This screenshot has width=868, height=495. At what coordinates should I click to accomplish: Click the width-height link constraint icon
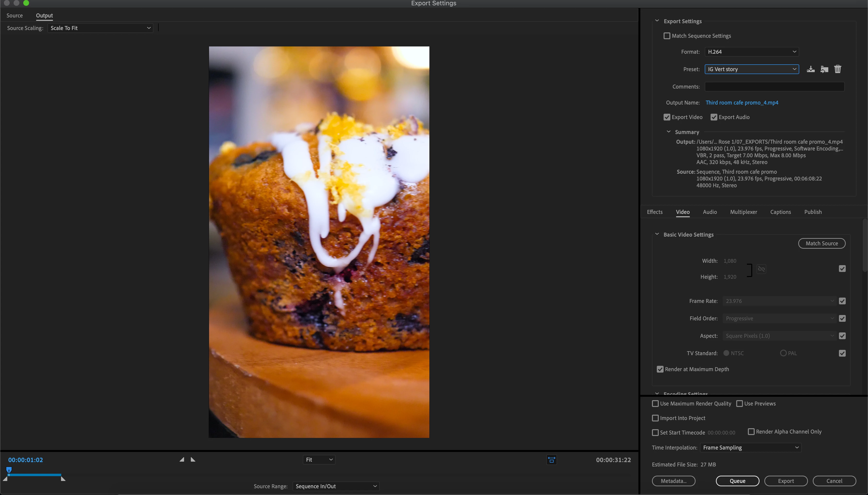pos(761,269)
